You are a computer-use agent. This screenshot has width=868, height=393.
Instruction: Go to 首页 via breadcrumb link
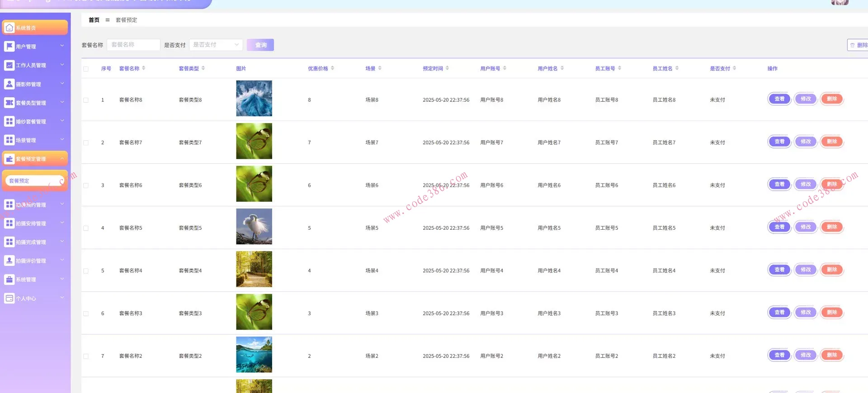click(x=94, y=20)
